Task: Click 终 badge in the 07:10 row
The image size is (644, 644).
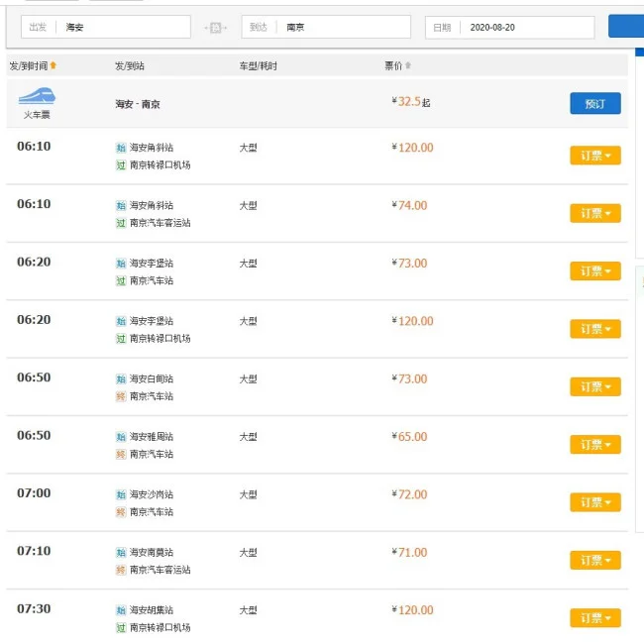Action: pyautogui.click(x=121, y=571)
